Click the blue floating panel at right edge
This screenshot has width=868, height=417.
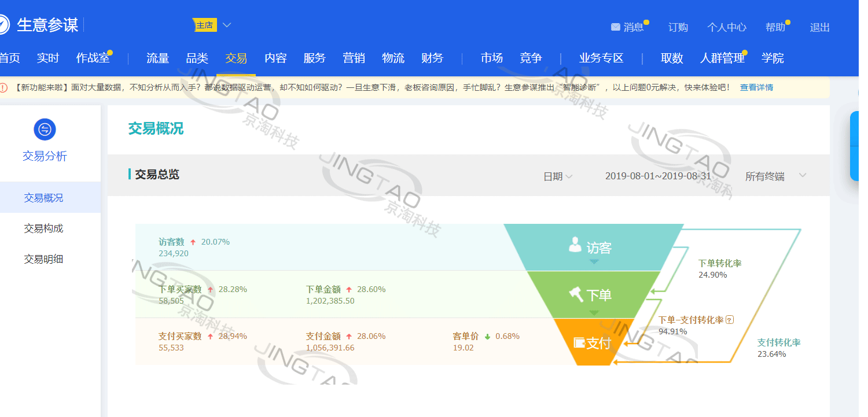pos(854,146)
